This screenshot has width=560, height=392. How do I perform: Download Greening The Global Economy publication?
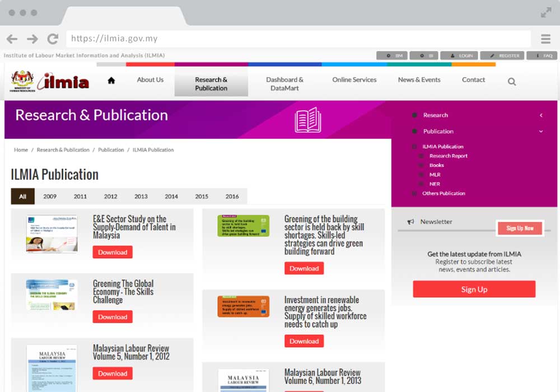113,316
